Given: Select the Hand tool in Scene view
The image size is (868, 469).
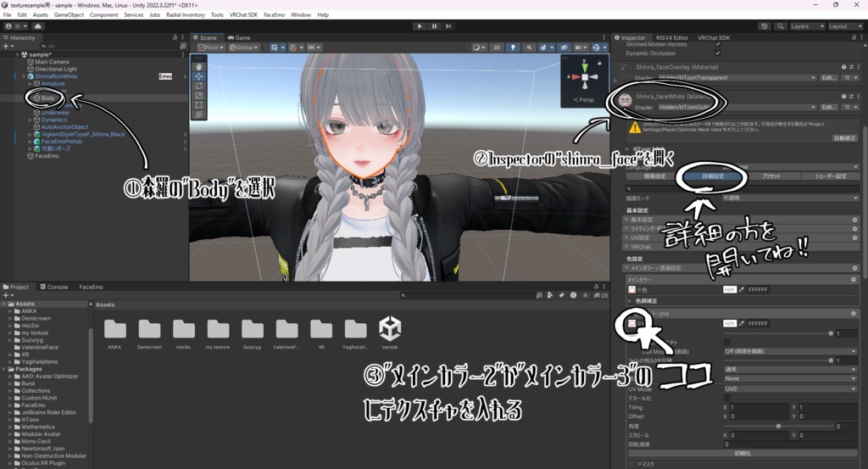Looking at the screenshot, I should tap(198, 66).
